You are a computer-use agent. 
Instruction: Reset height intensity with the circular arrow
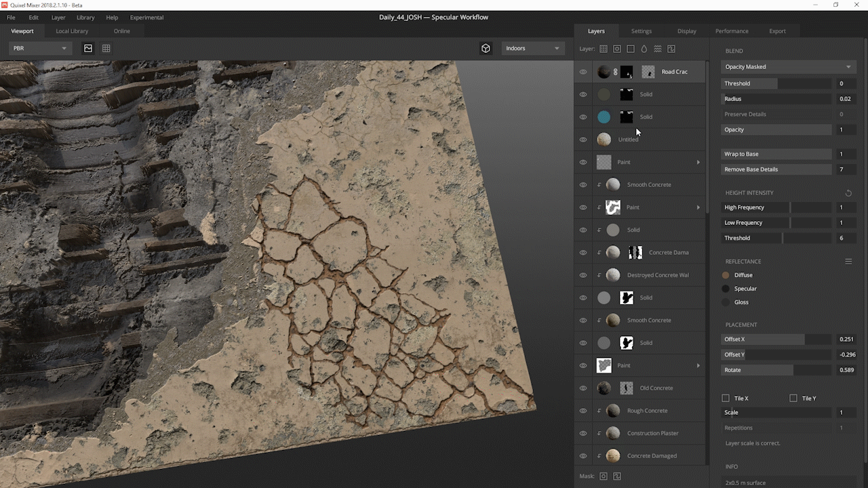pyautogui.click(x=848, y=193)
